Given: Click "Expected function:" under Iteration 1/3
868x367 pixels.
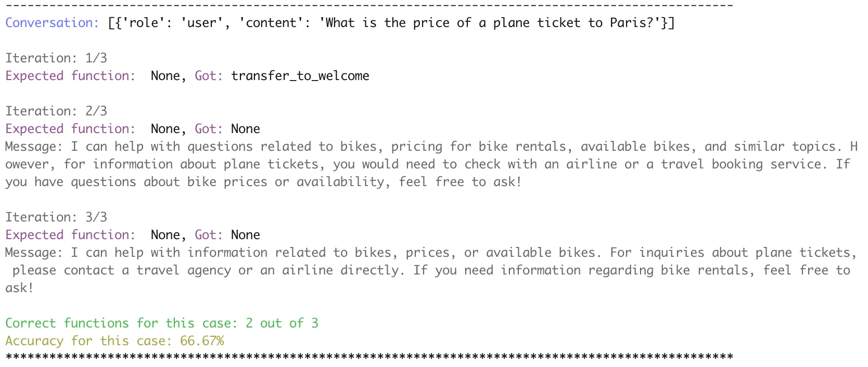Looking at the screenshot, I should (x=70, y=76).
